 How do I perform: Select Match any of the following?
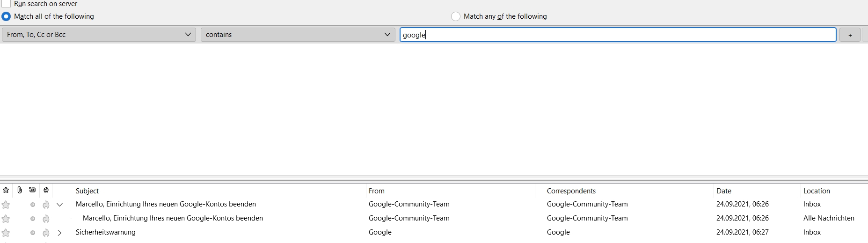(455, 16)
